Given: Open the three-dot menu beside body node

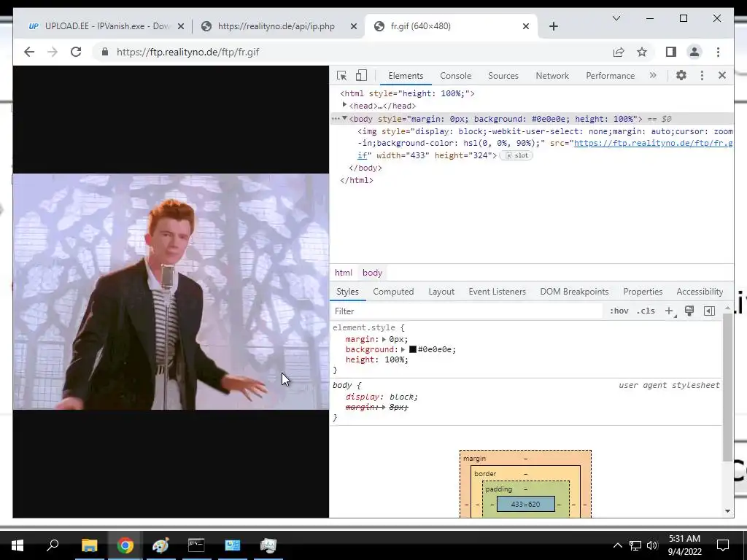Looking at the screenshot, I should tap(336, 119).
